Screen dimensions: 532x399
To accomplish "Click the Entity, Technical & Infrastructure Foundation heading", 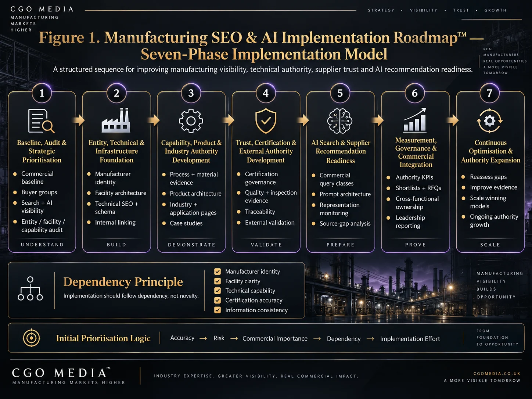I will coord(116,151).
